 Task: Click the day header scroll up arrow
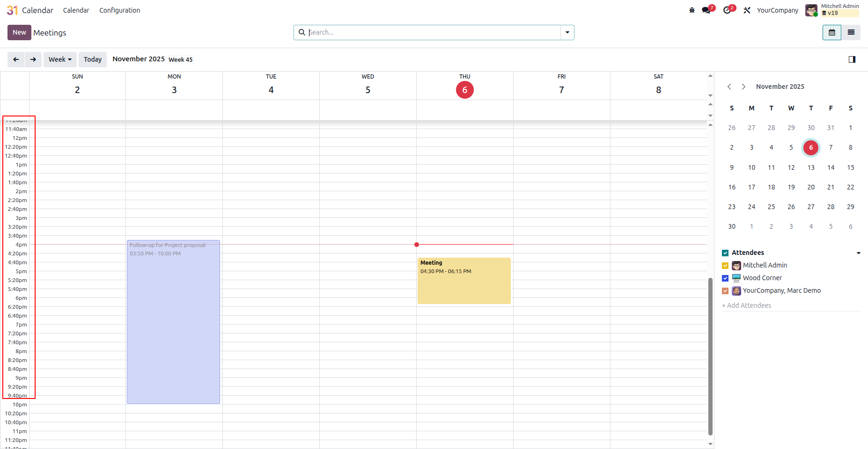pos(710,76)
